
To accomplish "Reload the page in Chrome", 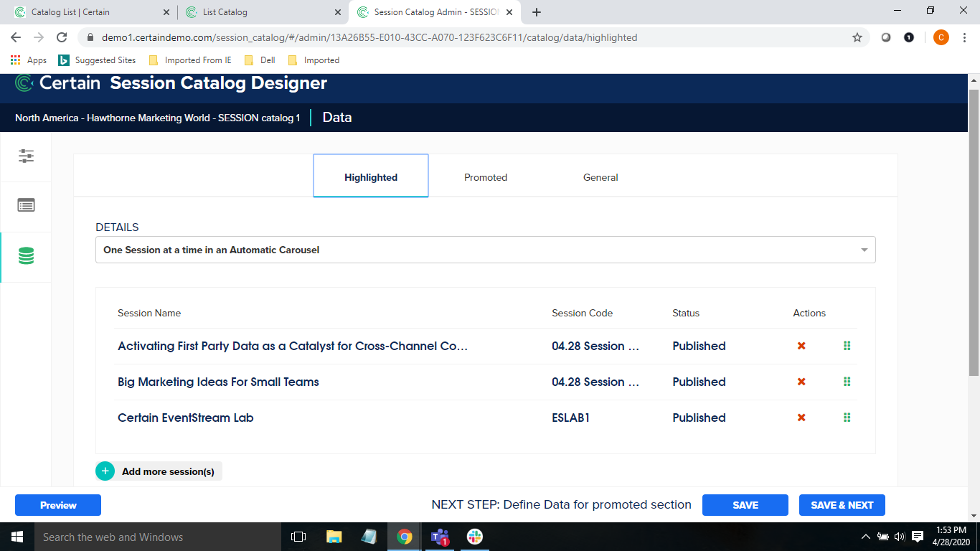I will pos(62,37).
